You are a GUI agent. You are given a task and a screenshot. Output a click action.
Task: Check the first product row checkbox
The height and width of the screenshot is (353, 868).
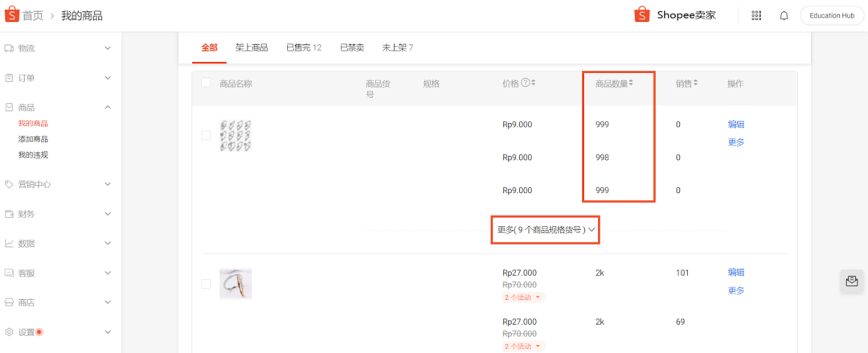click(x=206, y=135)
